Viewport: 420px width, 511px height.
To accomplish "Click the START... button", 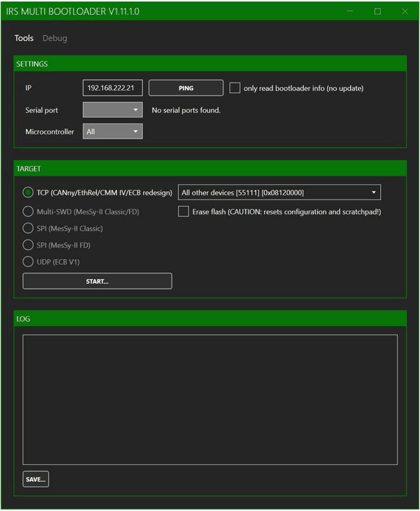I will pyautogui.click(x=97, y=281).
